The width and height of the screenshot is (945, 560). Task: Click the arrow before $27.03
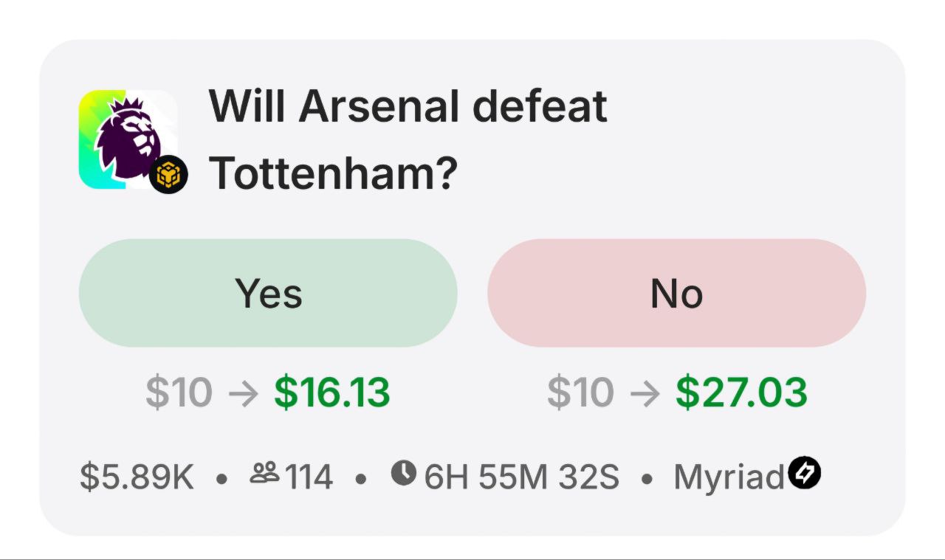pyautogui.click(x=645, y=393)
